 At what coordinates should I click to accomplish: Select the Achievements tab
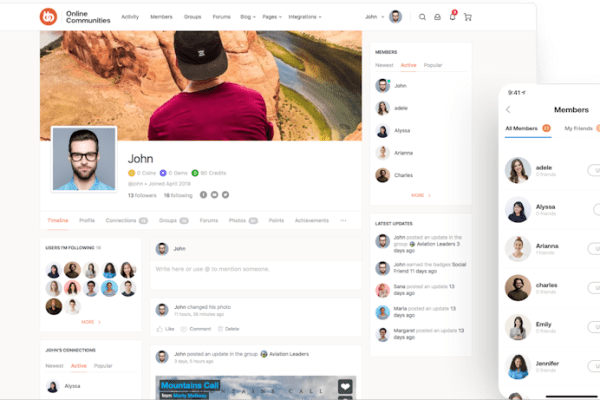point(312,220)
